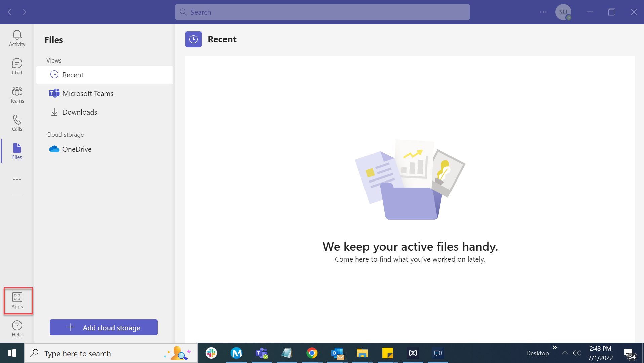Navigate back with the back arrow

(10, 12)
